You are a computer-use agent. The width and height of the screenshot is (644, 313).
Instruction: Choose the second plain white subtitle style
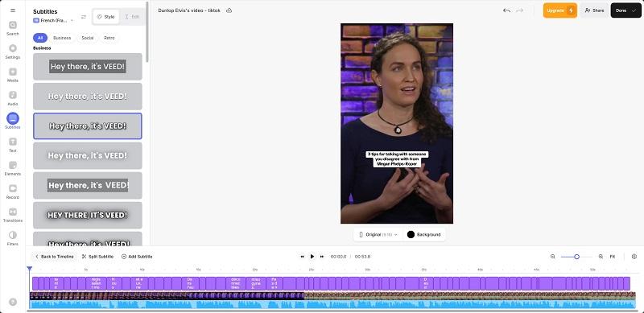click(88, 97)
